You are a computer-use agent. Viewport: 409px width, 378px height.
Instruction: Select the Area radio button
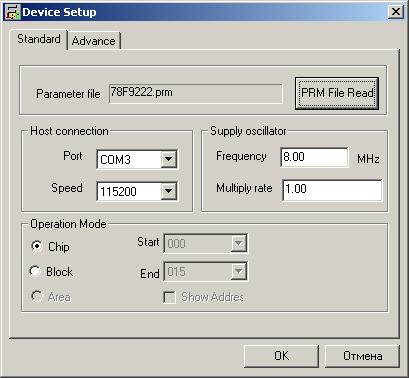click(37, 296)
